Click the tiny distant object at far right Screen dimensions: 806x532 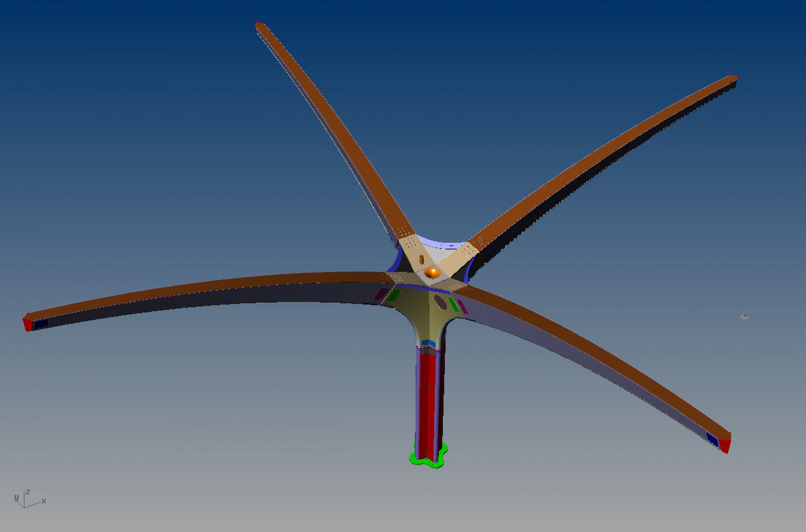(x=744, y=317)
